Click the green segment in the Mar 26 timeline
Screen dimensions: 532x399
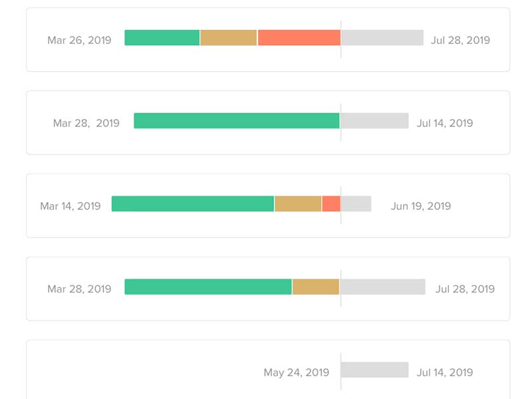pos(162,38)
